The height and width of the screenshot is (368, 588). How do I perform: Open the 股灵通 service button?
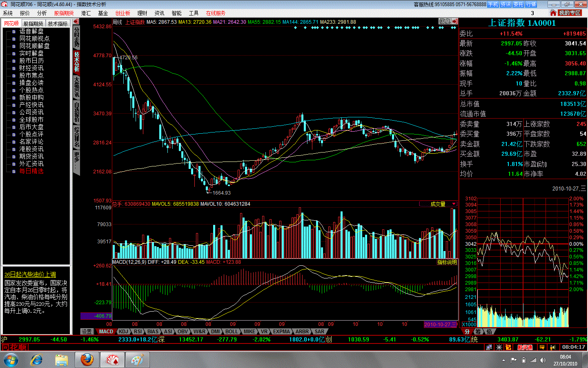525,347
